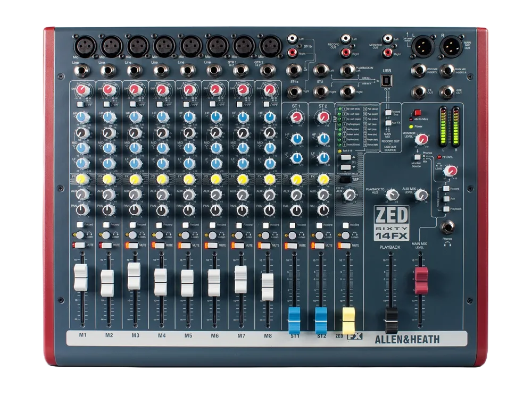This screenshot has width=532, height=405.
Task: Touch the BAL knob on ST1 channel
Action: click(x=296, y=210)
